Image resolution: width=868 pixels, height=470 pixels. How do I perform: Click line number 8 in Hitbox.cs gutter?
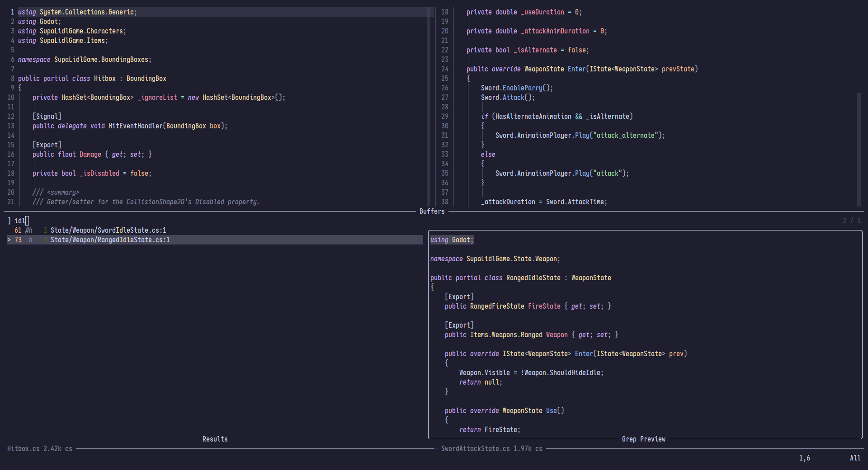(13, 79)
